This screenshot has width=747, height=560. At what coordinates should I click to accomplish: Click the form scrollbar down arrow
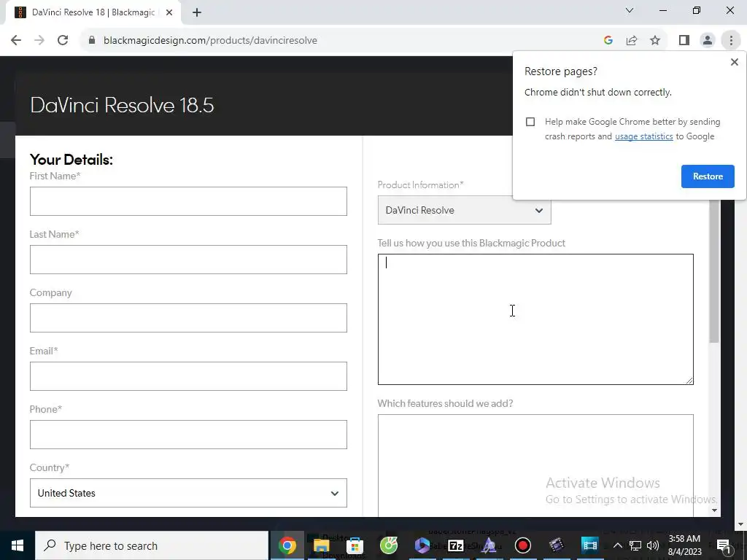pos(714,510)
